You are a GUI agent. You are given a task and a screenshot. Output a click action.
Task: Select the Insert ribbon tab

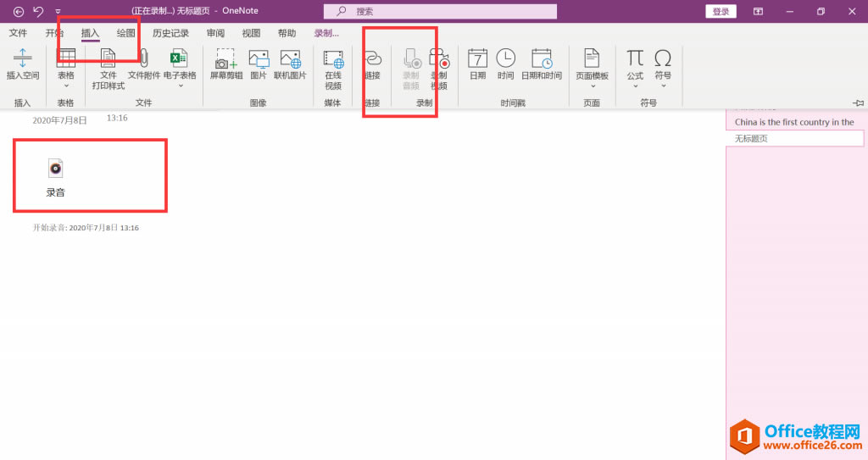point(90,33)
